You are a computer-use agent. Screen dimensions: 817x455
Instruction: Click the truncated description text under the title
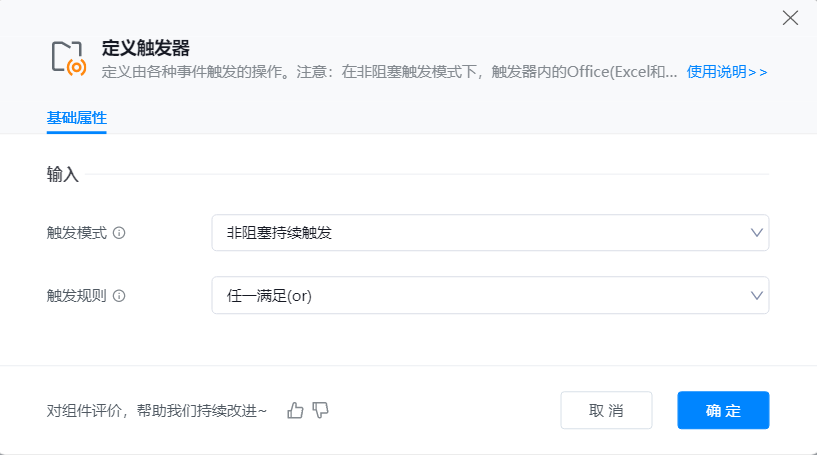390,72
